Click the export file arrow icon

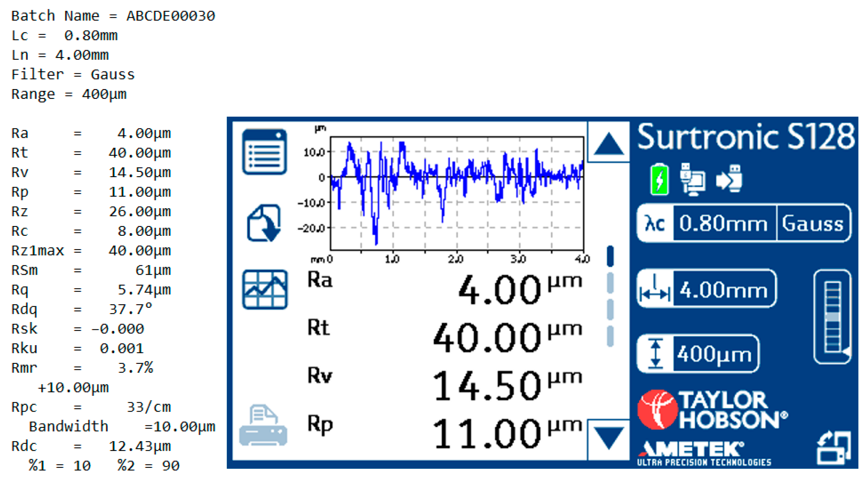264,223
